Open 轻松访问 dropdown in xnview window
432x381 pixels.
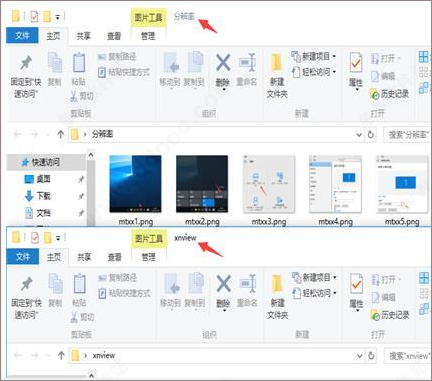pos(315,293)
